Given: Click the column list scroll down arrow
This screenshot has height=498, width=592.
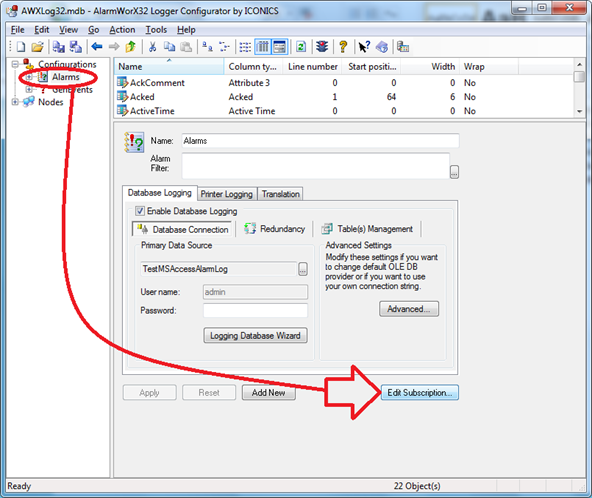Looking at the screenshot, I should tap(579, 111).
